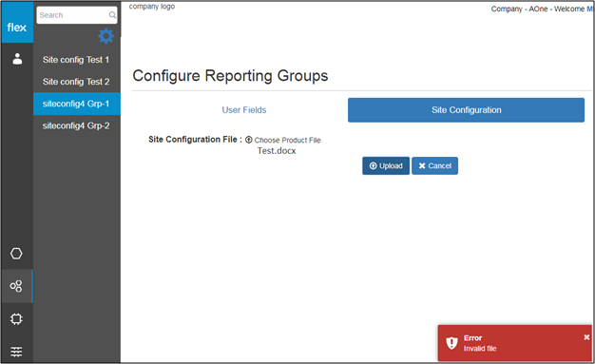Open the user profile icon in sidebar
The image size is (595, 364).
coord(17,59)
